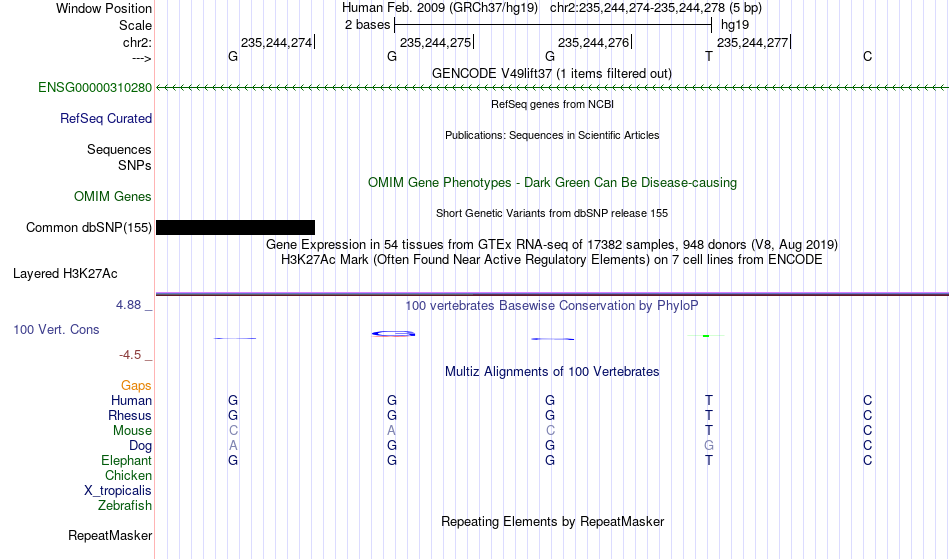Click the Window Position label
Viewport: 950px width, 559px height.
pyautogui.click(x=104, y=8)
